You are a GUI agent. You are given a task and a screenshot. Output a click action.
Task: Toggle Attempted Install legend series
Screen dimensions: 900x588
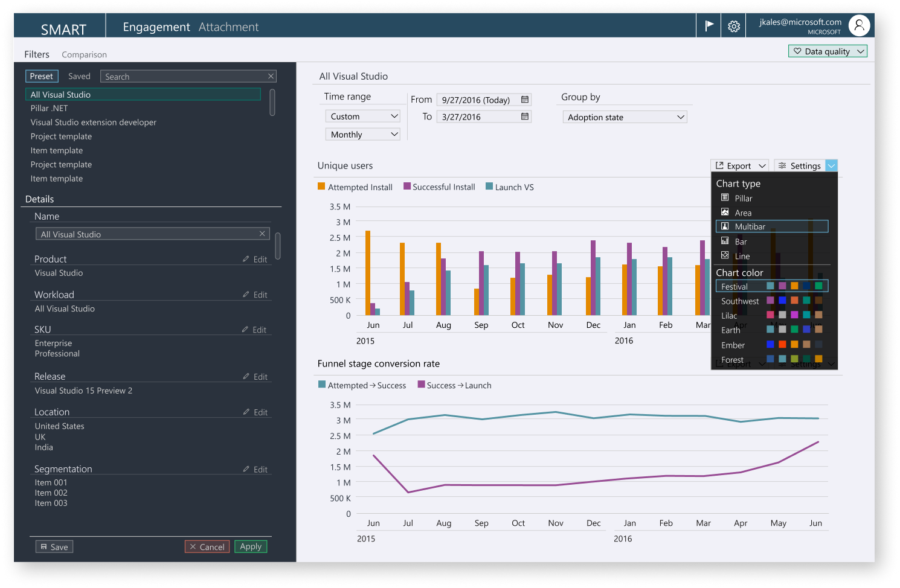pyautogui.click(x=355, y=187)
